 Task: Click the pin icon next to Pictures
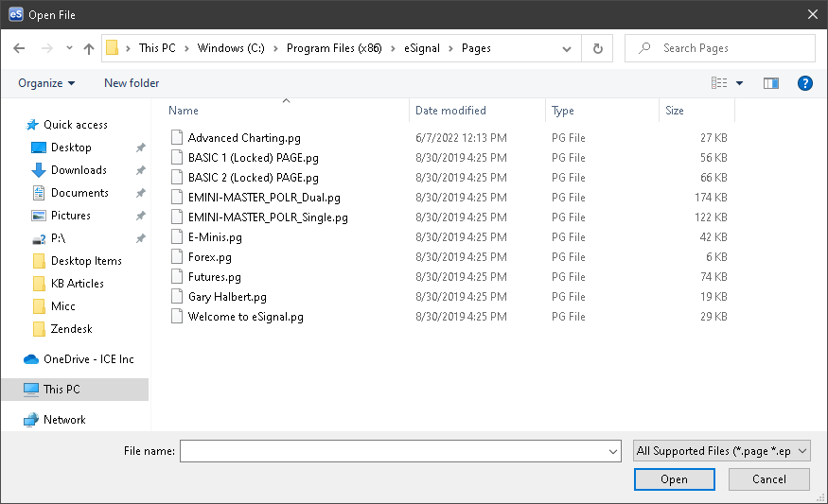(140, 216)
